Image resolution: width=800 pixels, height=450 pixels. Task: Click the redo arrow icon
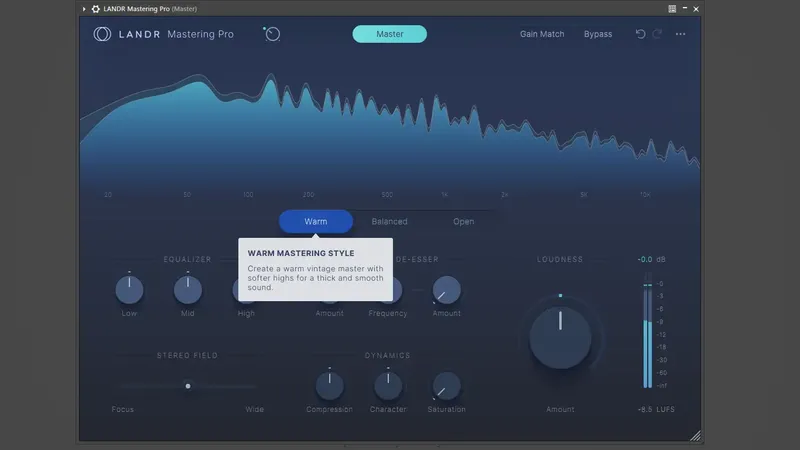click(657, 34)
